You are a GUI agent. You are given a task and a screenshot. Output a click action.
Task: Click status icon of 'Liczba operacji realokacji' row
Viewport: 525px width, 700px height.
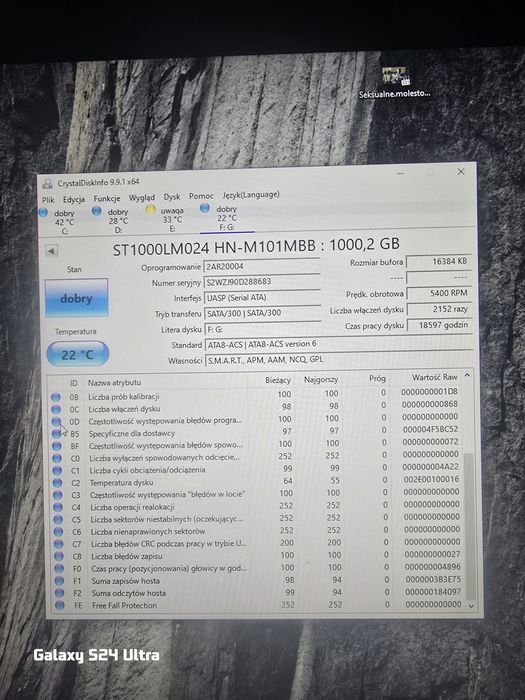pyautogui.click(x=58, y=507)
